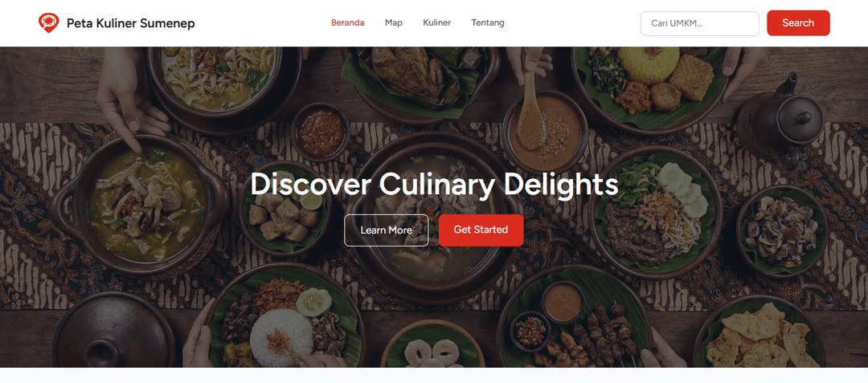Click the Learn More outlined button
This screenshot has width=868, height=383.
click(x=387, y=230)
